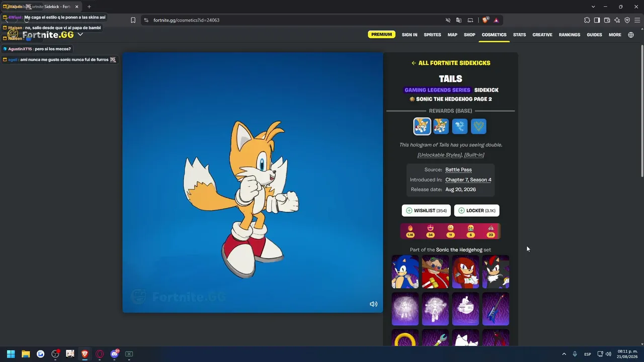644x362 pixels.
Task: Open the browser main menu
Action: pos(637,20)
